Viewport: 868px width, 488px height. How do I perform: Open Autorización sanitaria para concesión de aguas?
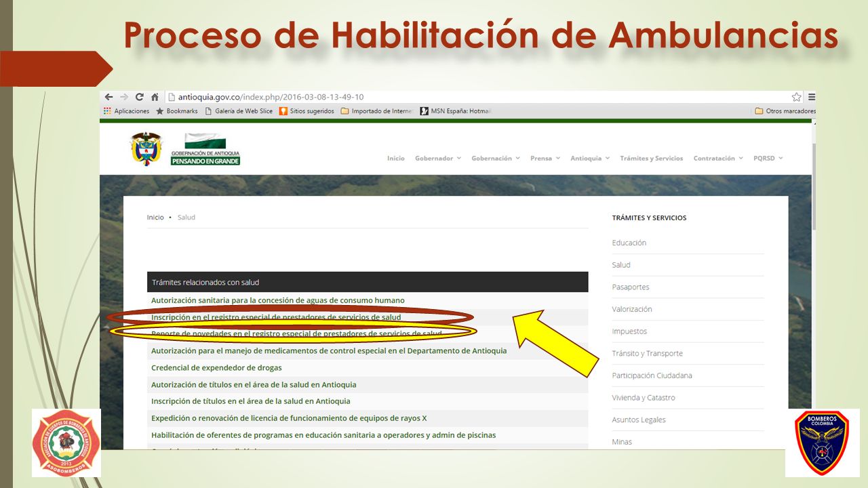tap(277, 300)
